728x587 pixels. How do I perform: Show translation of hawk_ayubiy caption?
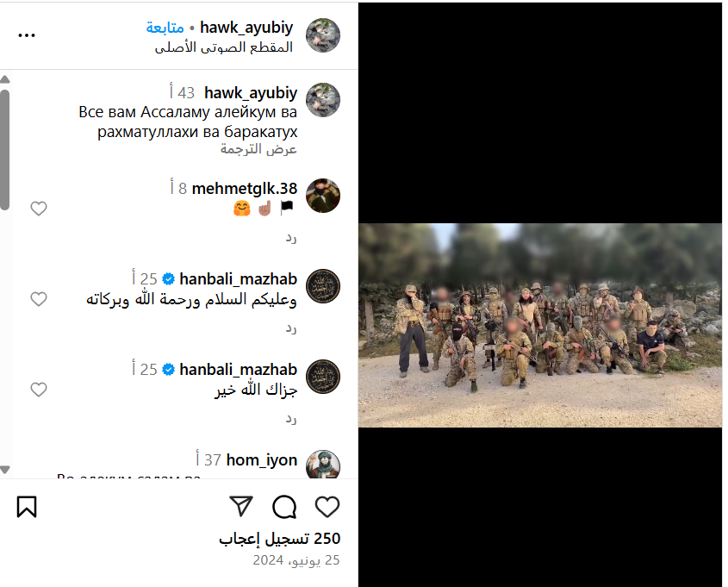[x=258, y=149]
